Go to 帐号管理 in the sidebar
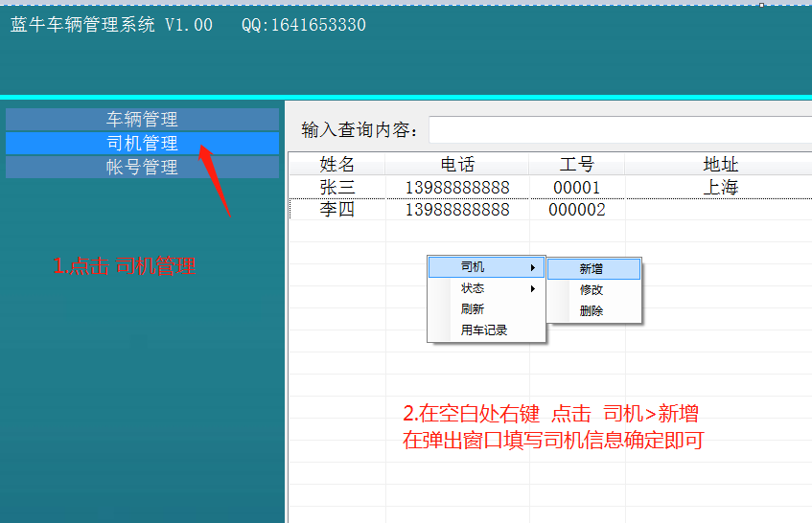 (142, 168)
